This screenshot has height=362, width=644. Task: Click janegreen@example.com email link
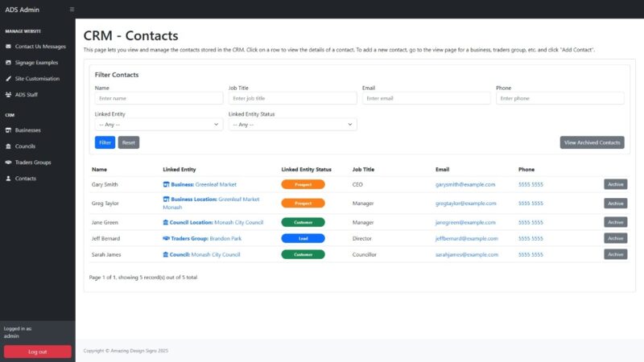click(465, 222)
